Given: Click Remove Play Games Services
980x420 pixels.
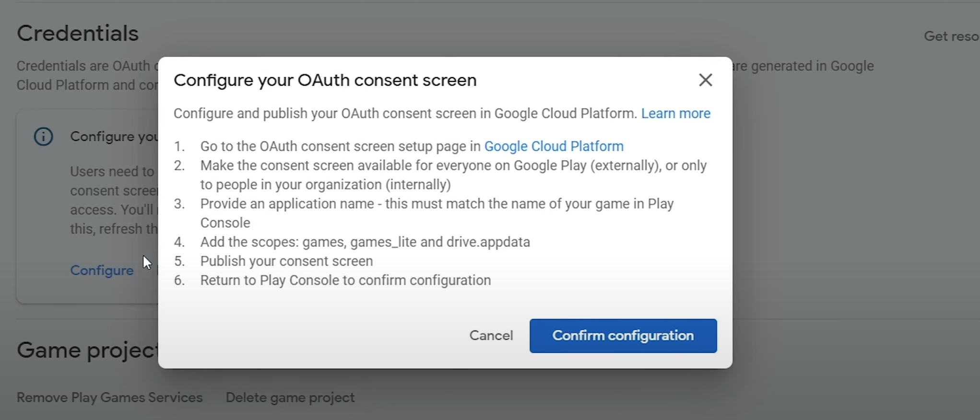Looking at the screenshot, I should (x=110, y=397).
